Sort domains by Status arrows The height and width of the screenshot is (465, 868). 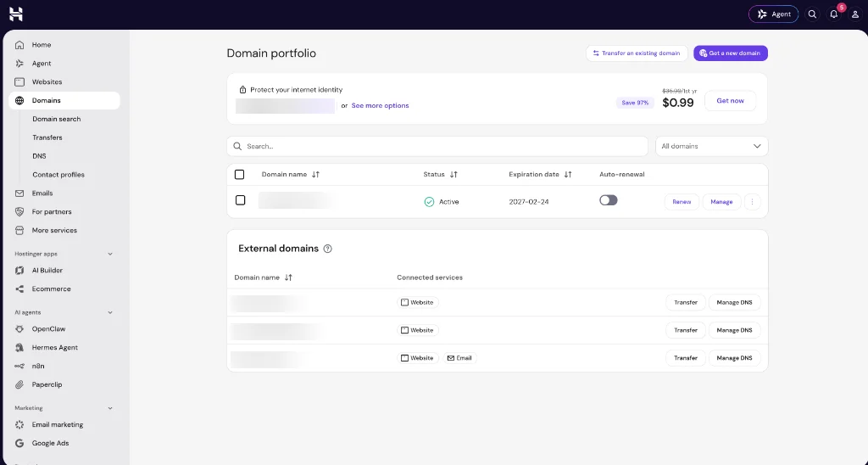coord(453,175)
